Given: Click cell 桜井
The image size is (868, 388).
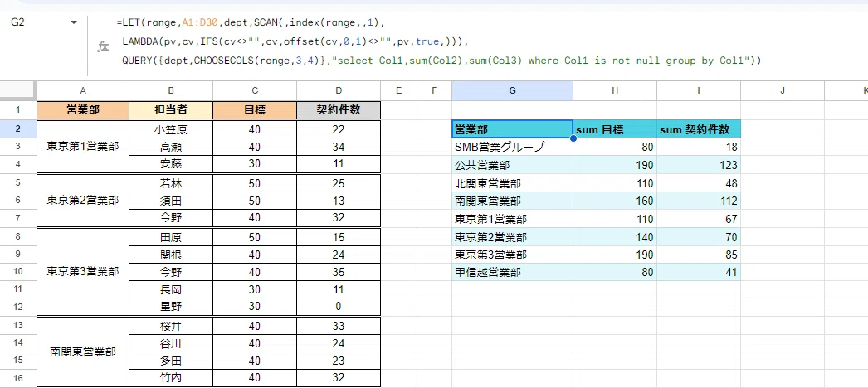Looking at the screenshot, I should [x=171, y=326].
